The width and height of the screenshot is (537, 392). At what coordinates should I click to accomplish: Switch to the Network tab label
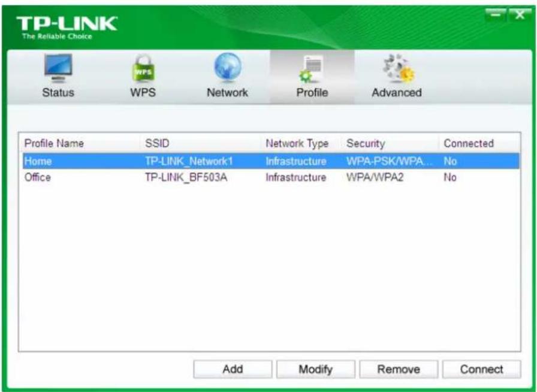(x=227, y=92)
